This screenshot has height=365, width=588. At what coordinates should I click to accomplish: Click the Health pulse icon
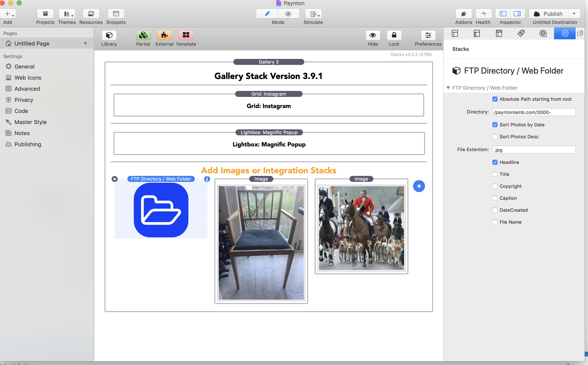pos(483,14)
